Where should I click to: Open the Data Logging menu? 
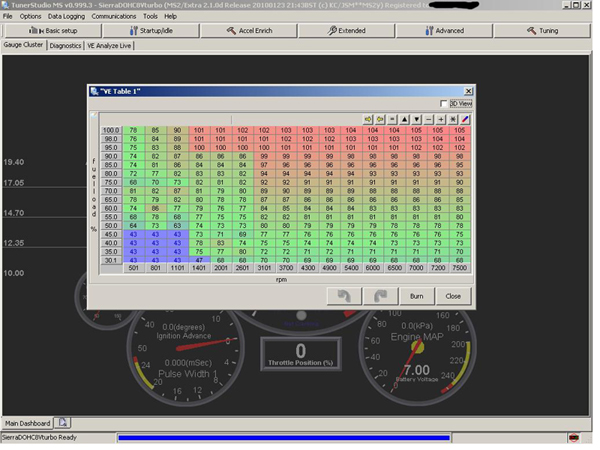(x=66, y=16)
